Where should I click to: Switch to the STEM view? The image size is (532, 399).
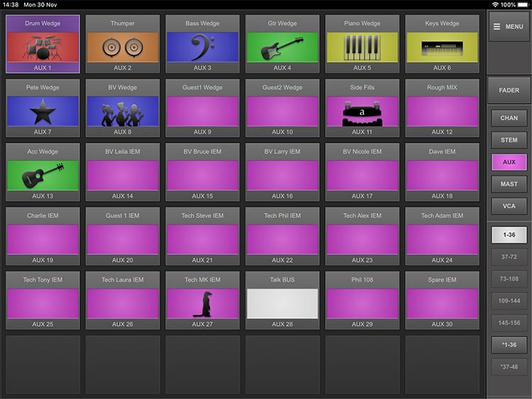[x=509, y=141]
